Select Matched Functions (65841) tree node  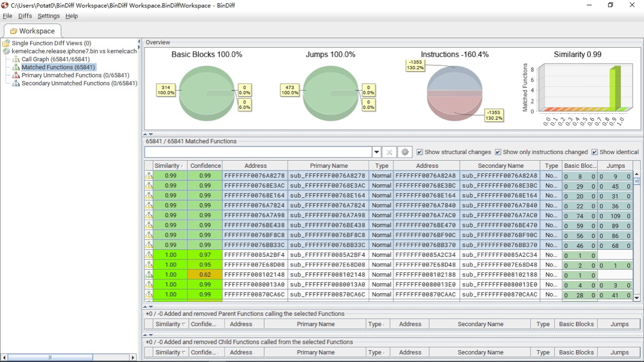pyautogui.click(x=58, y=67)
